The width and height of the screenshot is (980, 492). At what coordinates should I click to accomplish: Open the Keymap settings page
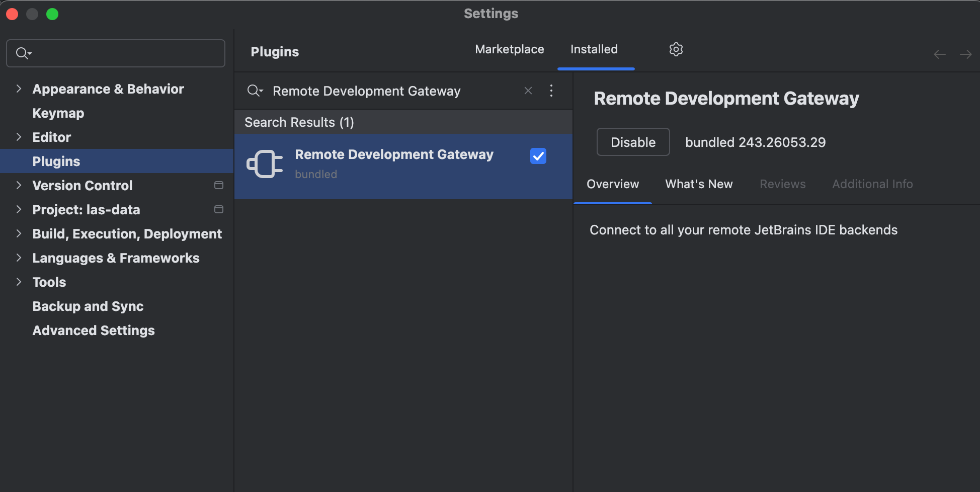click(x=58, y=113)
